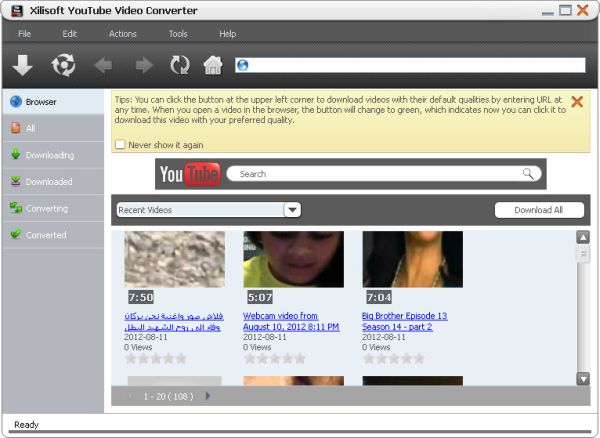Go to next page of video results
Image resolution: width=600 pixels, height=438 pixels.
(x=208, y=396)
